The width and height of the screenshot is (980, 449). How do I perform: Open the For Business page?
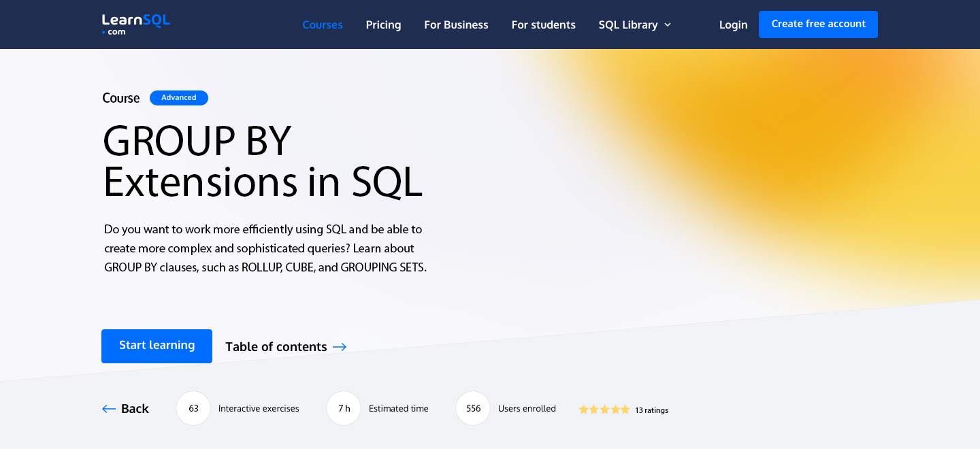tap(456, 24)
